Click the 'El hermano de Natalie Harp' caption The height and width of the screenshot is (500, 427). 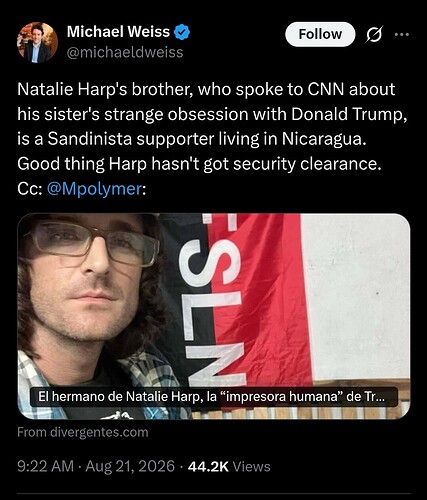point(214,397)
